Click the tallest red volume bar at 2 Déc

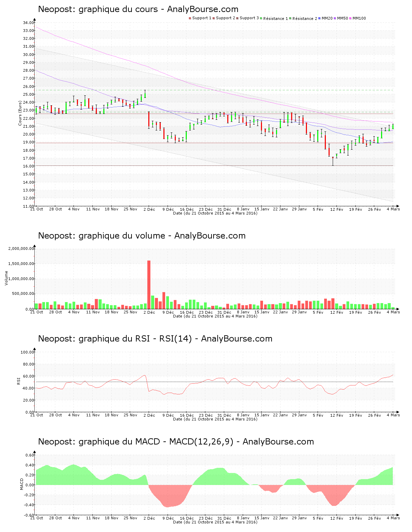(149, 285)
